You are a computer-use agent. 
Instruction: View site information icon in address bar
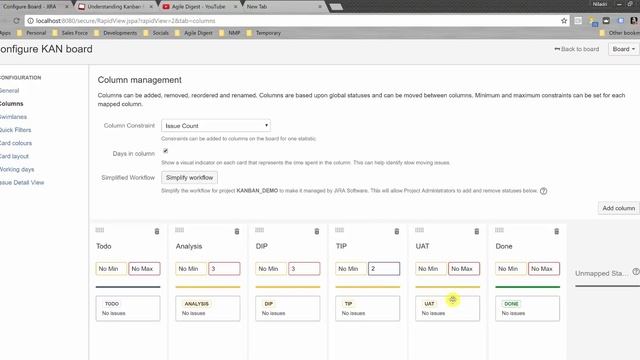click(31, 21)
